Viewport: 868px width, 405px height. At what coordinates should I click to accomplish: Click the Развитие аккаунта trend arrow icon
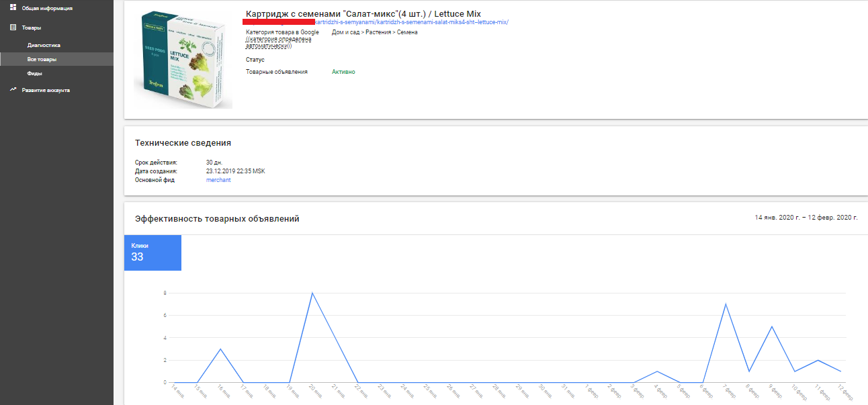(13, 89)
